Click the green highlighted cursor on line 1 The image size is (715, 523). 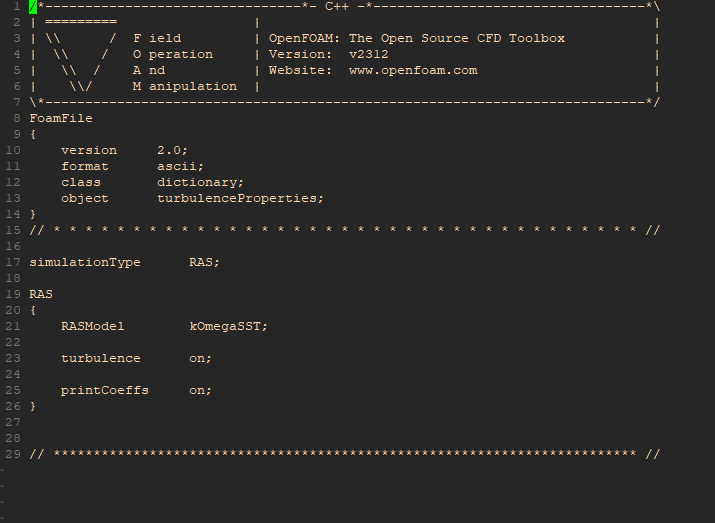tap(33, 6)
